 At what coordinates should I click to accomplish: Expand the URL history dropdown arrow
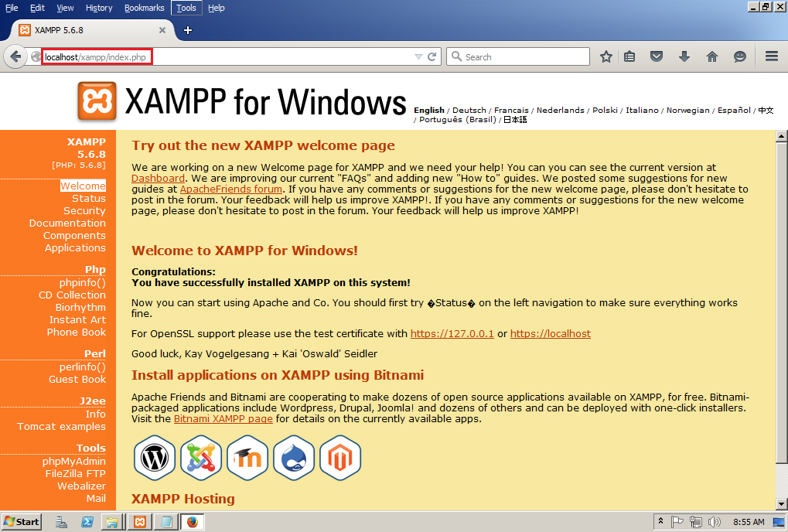click(418, 56)
